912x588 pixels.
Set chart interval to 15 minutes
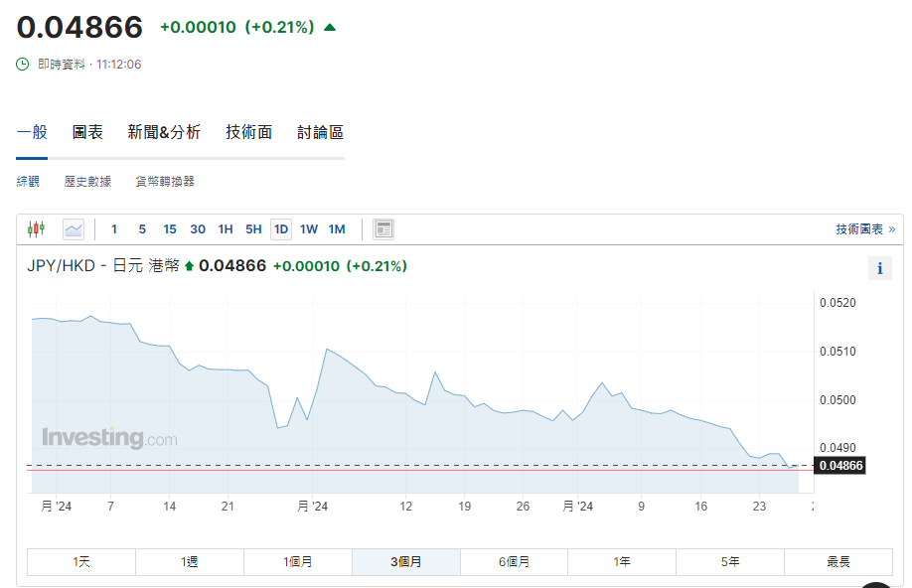point(170,229)
